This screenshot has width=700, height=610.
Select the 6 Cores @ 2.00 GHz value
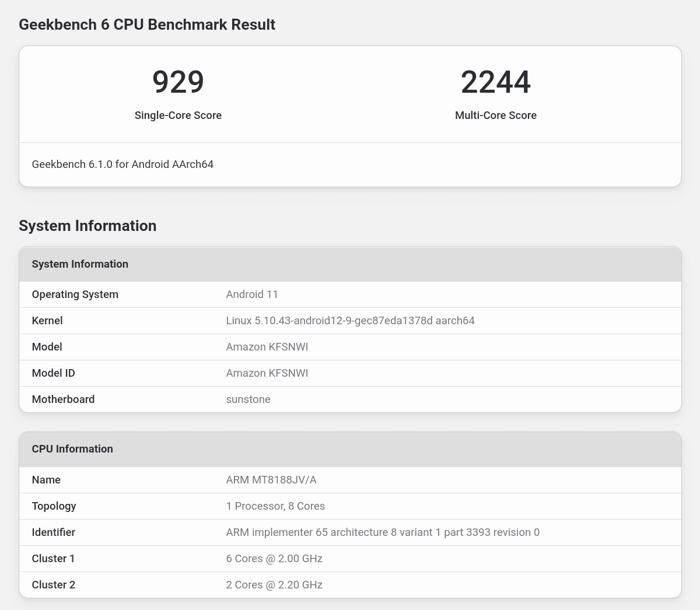274,559
